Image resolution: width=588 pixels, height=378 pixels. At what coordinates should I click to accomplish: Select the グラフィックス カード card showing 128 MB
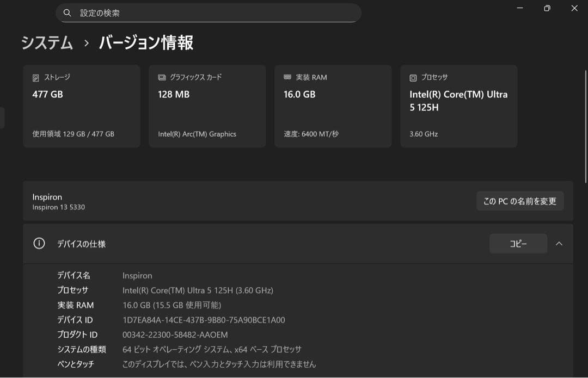(x=207, y=106)
